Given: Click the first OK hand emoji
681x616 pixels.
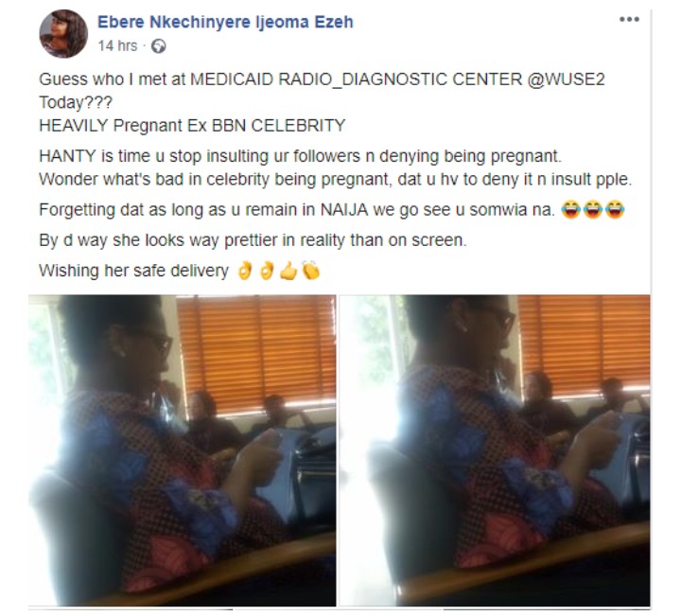Looking at the screenshot, I should click(x=242, y=272).
